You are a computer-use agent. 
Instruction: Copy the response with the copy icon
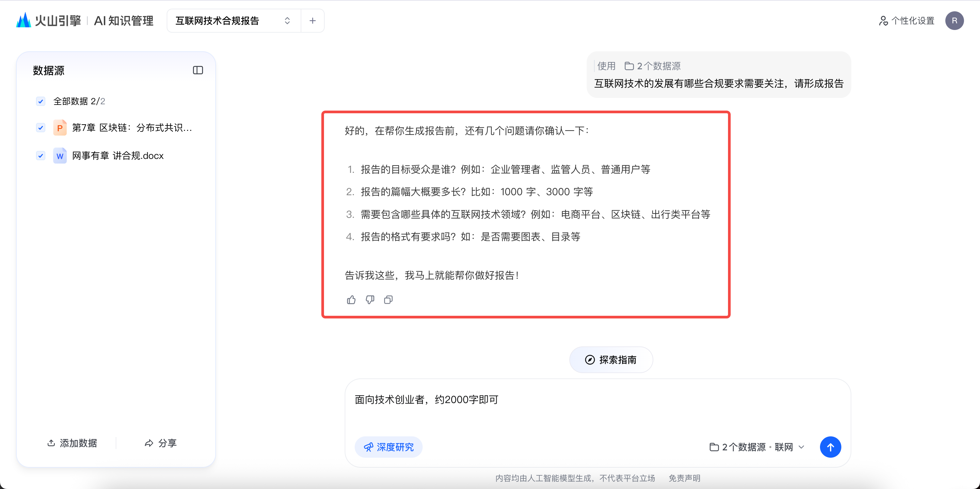point(388,300)
